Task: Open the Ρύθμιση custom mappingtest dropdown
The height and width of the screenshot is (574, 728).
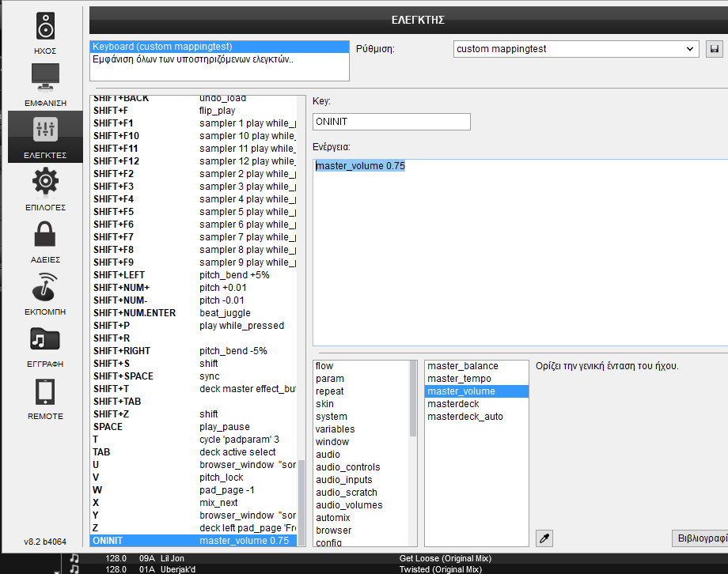Action: (x=576, y=49)
